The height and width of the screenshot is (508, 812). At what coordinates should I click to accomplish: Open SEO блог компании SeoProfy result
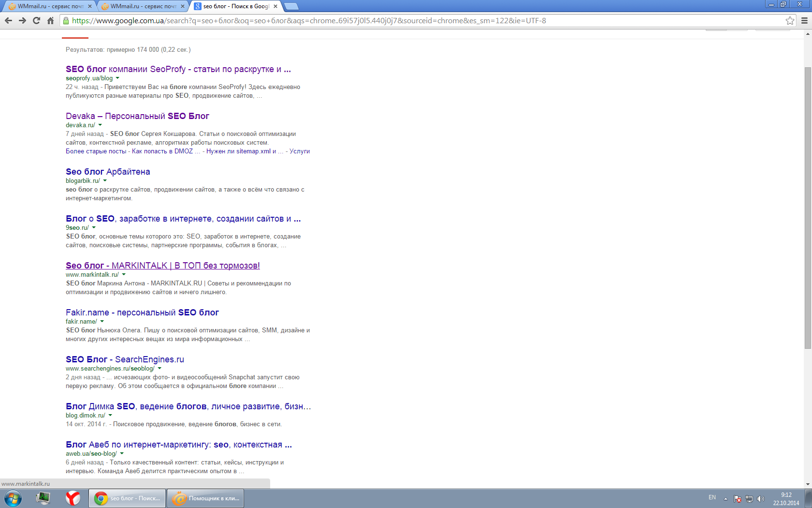[x=178, y=69]
